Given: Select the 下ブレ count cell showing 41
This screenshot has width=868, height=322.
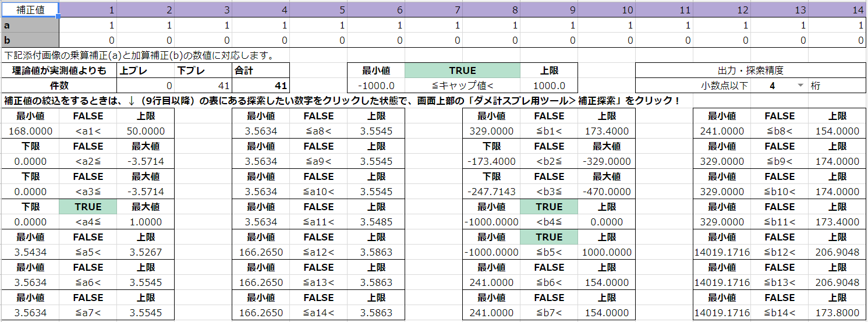Looking at the screenshot, I should click(203, 86).
